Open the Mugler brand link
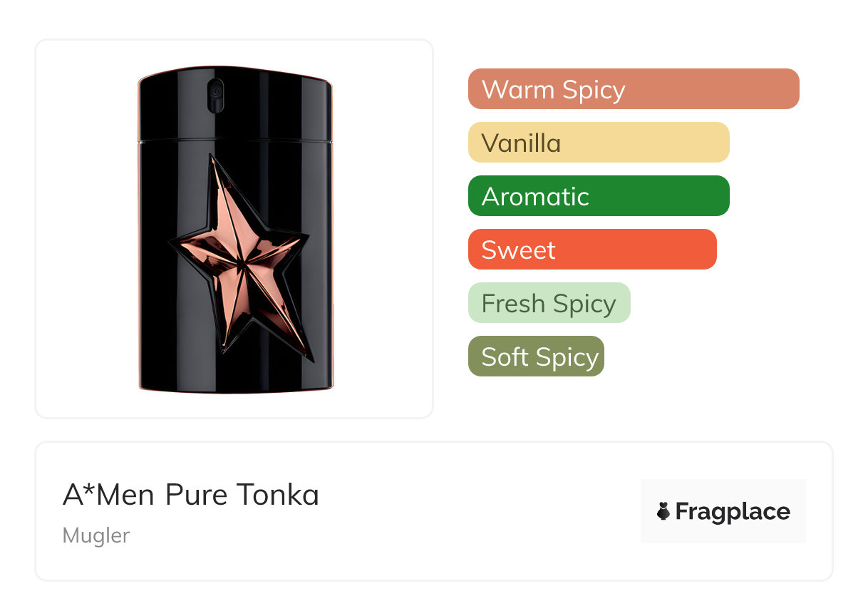 (x=96, y=535)
